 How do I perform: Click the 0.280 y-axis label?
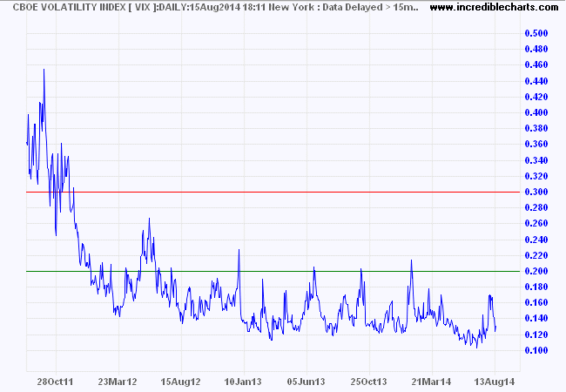(536, 207)
